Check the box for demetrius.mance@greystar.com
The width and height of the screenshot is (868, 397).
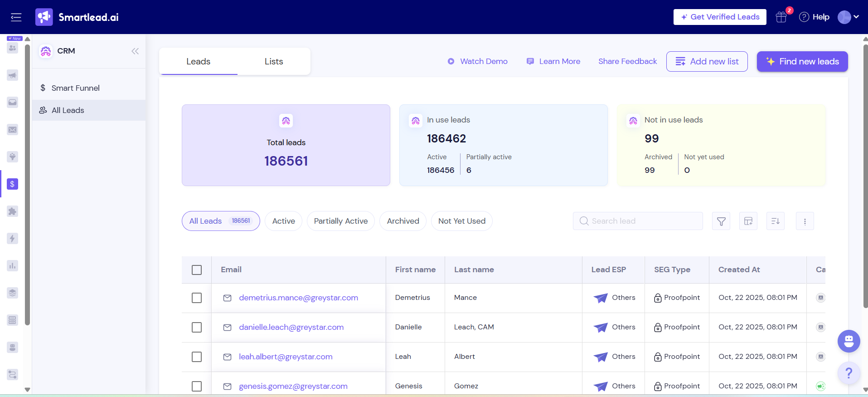(x=197, y=298)
